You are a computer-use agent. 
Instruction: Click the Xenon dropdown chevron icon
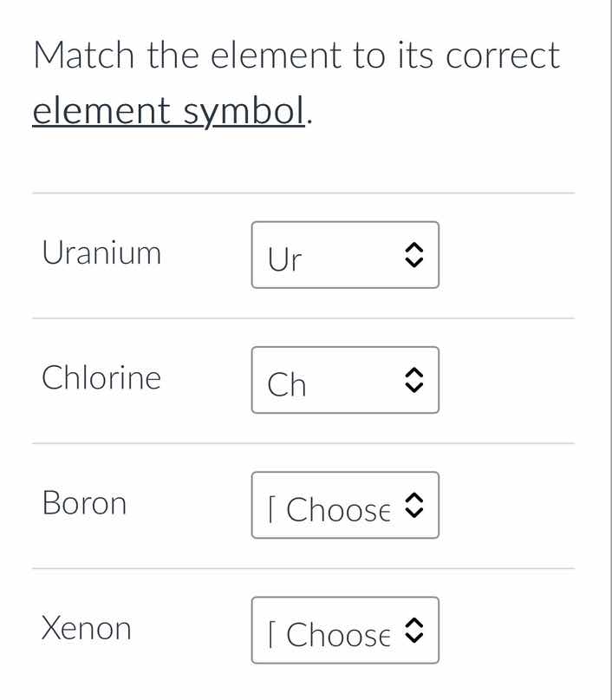pyautogui.click(x=415, y=630)
